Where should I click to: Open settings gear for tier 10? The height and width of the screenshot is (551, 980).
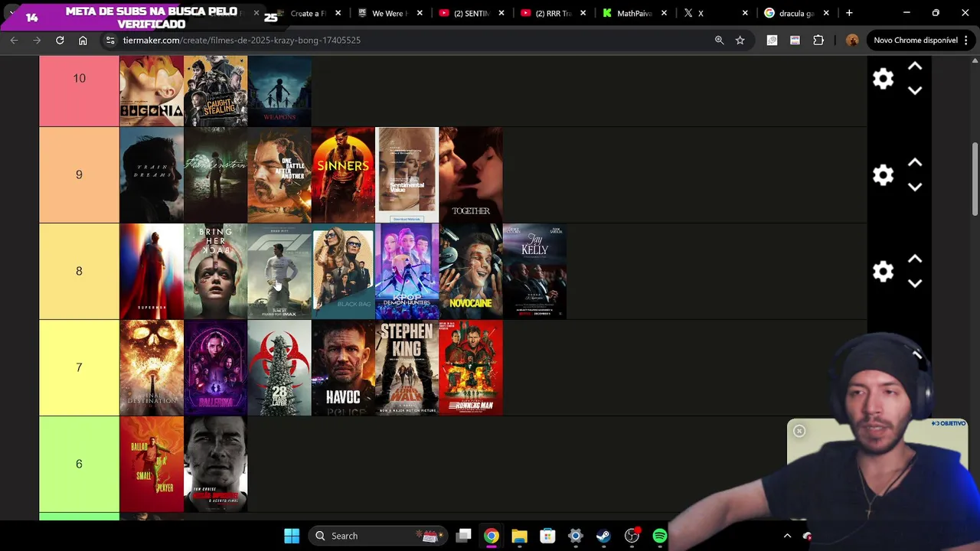click(x=883, y=79)
